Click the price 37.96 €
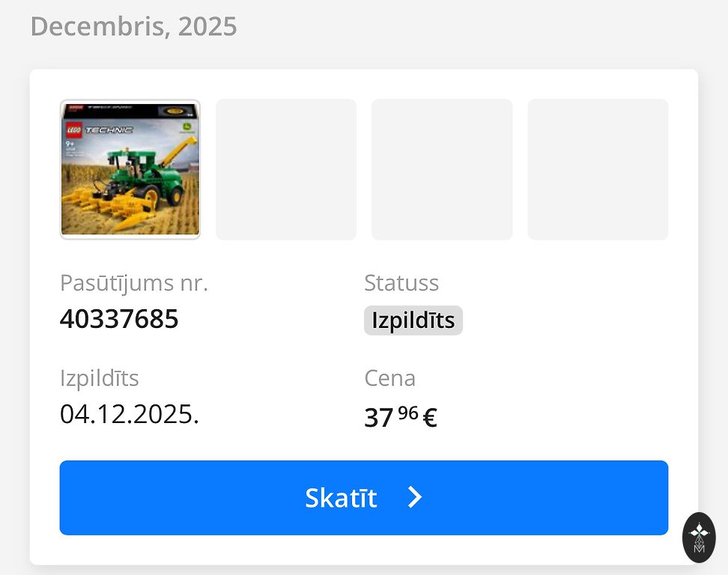The width and height of the screenshot is (728, 575). tap(400, 416)
